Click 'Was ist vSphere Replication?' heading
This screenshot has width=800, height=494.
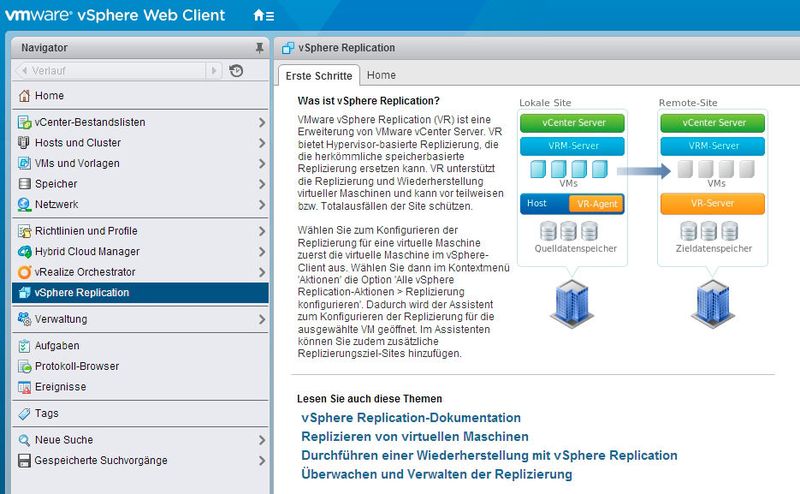pos(368,101)
